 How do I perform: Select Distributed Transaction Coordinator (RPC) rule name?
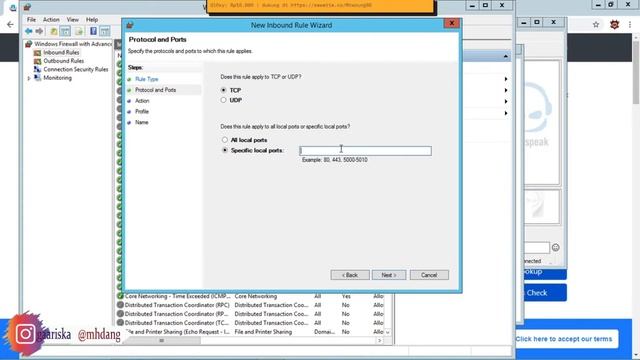[177, 305]
